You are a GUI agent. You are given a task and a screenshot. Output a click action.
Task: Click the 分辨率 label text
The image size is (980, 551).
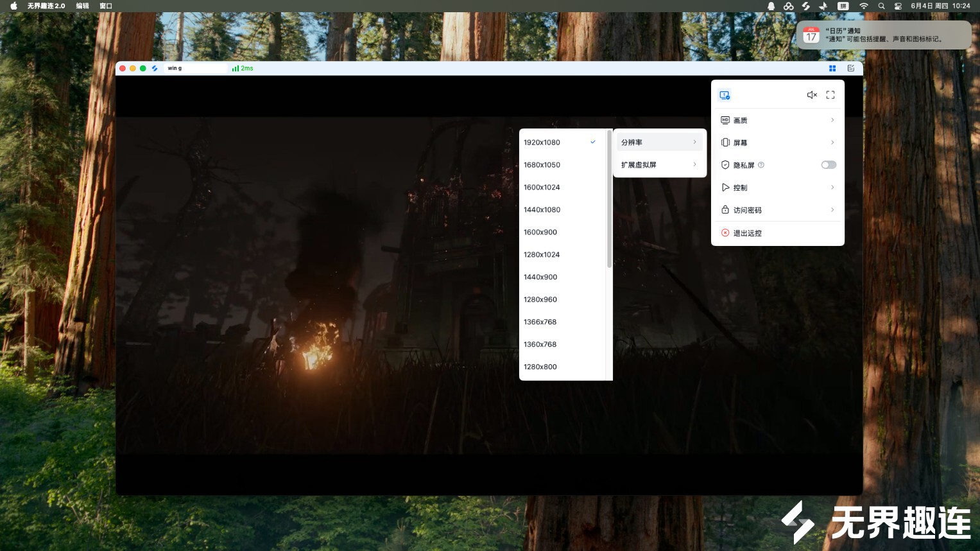[x=632, y=143]
